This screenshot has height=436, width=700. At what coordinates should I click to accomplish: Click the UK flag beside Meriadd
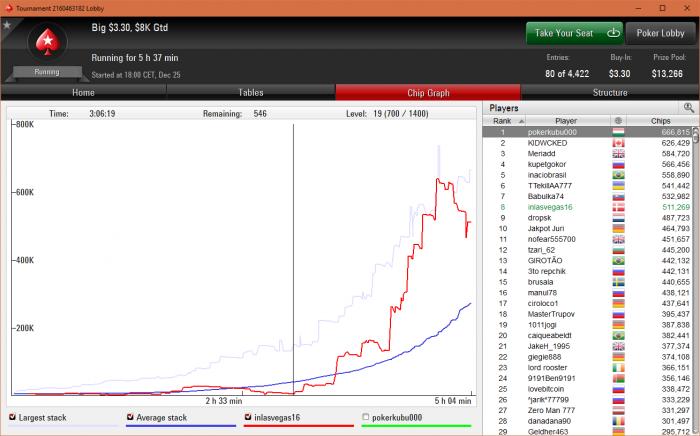click(618, 154)
